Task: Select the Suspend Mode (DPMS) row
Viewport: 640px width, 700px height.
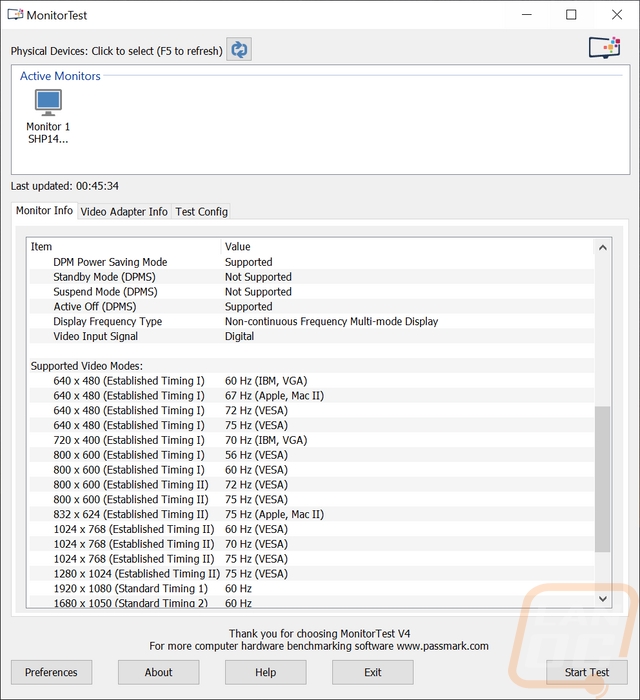Action: click(x=312, y=292)
